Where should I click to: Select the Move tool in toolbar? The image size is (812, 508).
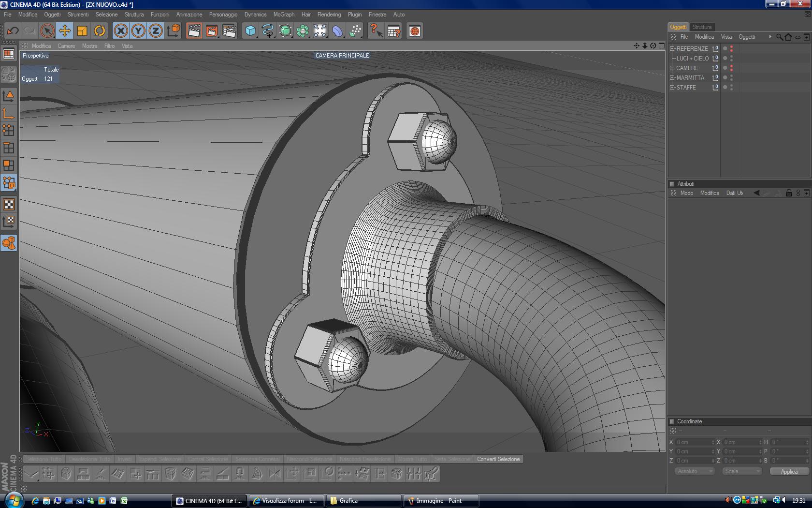(x=64, y=31)
